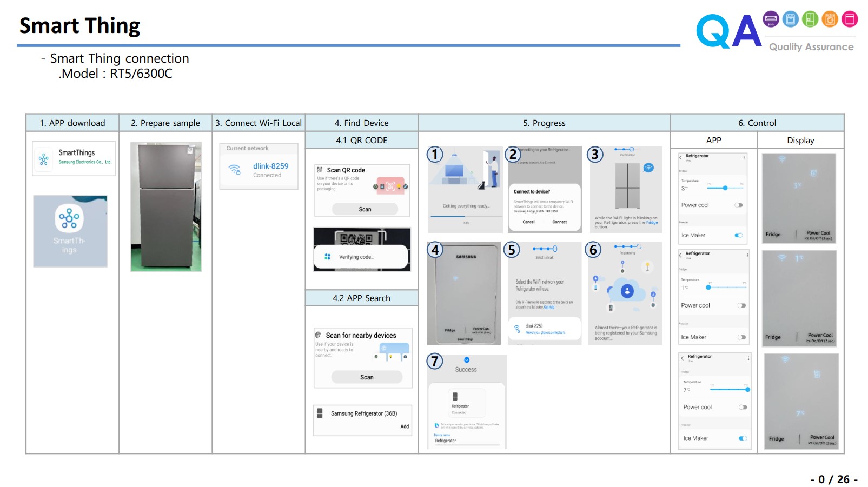
Task: Tap Scan under Scan QR code
Action: pyautogui.click(x=365, y=210)
